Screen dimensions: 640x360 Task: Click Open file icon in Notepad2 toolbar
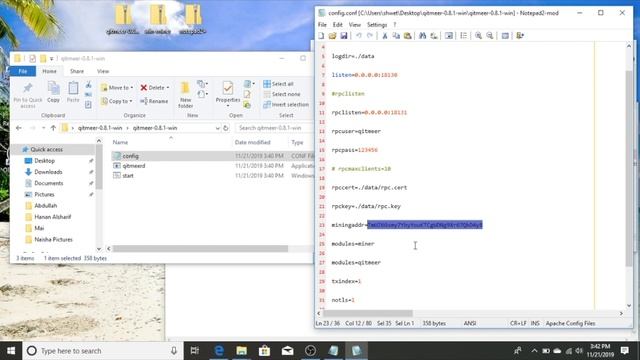[x=332, y=36]
